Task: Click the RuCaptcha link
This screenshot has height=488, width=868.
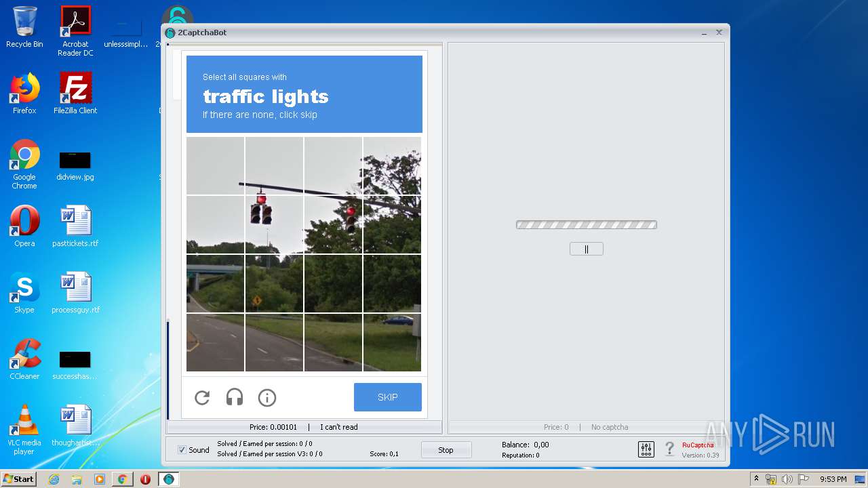Action: tap(698, 445)
